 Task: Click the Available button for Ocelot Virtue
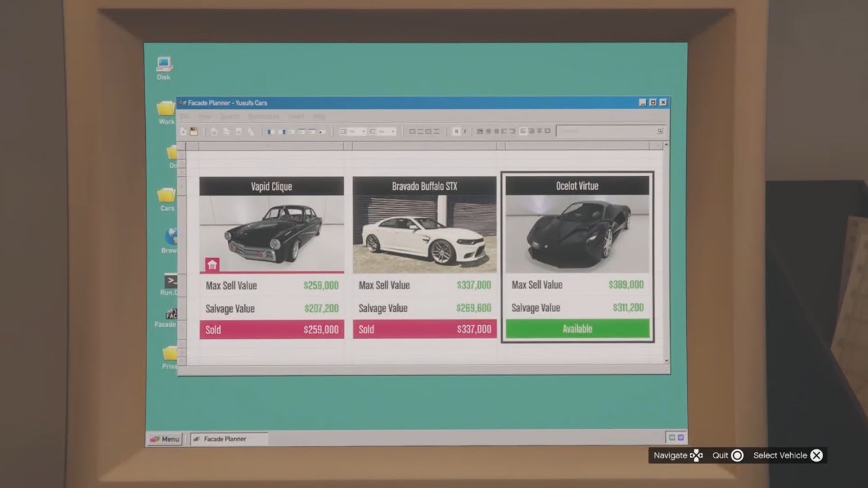577,329
